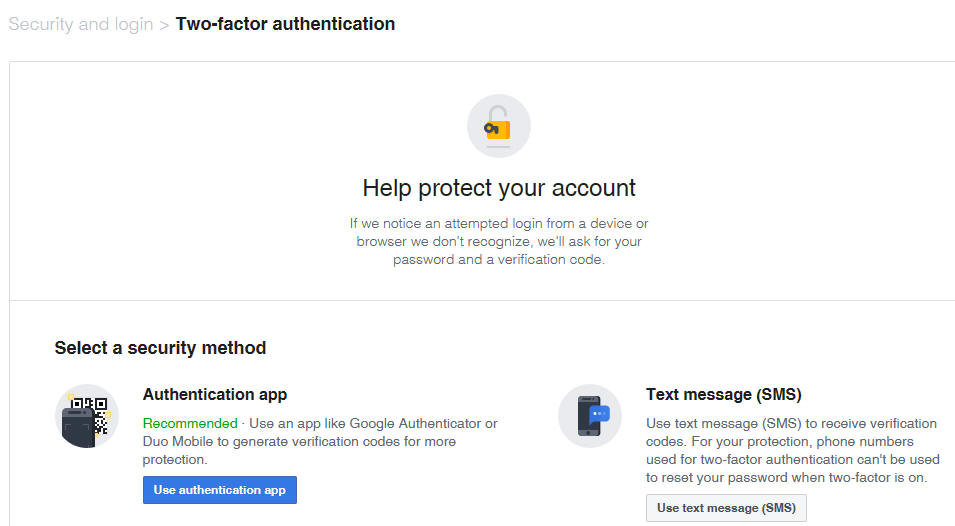The width and height of the screenshot is (955, 526).
Task: Click the Authentication app heading
Action: pos(215,394)
